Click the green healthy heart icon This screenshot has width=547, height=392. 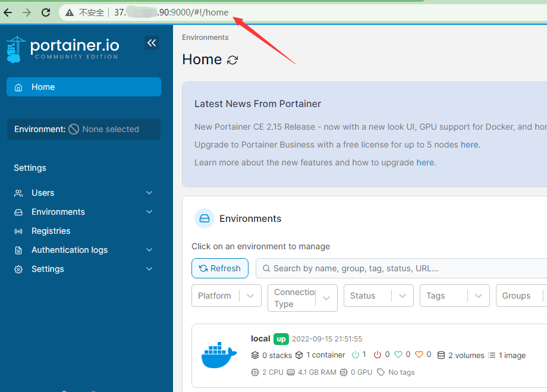pos(398,355)
